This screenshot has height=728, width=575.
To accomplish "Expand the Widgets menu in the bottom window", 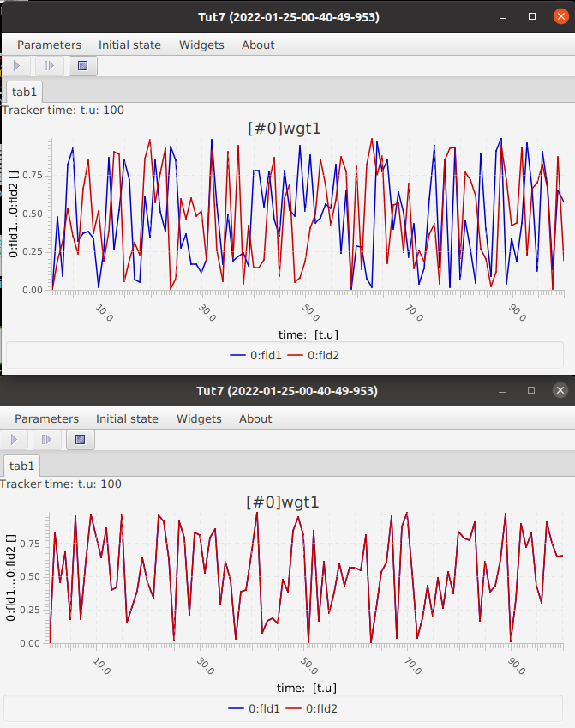I will click(199, 418).
